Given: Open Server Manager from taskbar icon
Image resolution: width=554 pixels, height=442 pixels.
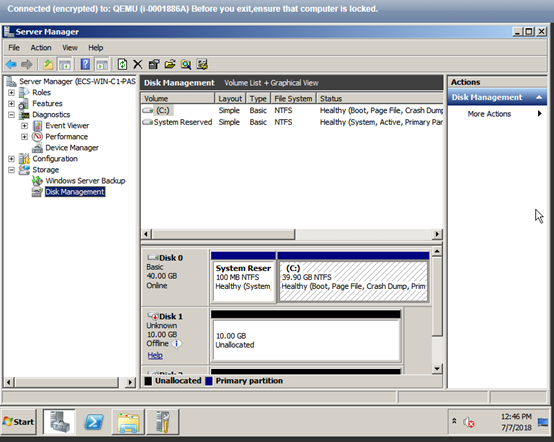Looking at the screenshot, I should [59, 421].
